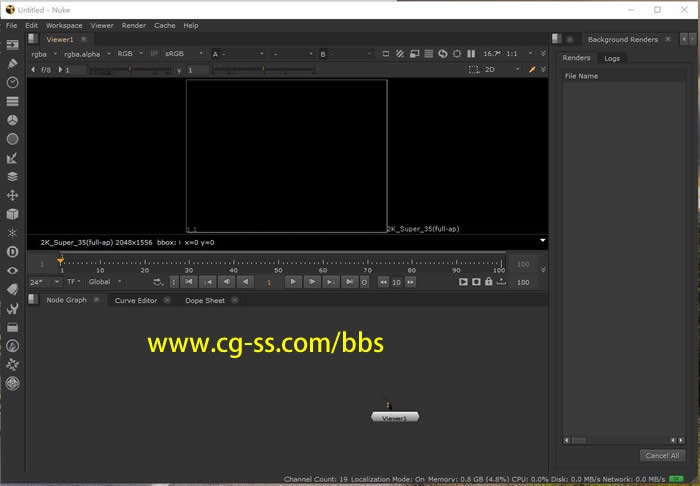Toggle the timeline lock icon

point(488,282)
